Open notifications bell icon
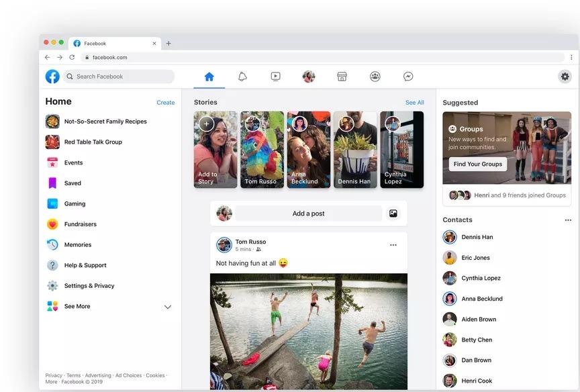 click(x=242, y=77)
